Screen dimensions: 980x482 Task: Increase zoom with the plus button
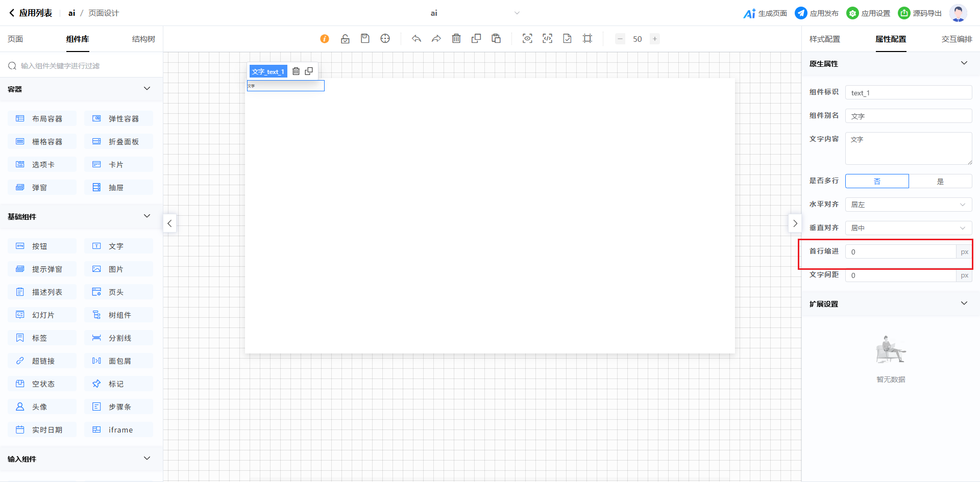655,39
